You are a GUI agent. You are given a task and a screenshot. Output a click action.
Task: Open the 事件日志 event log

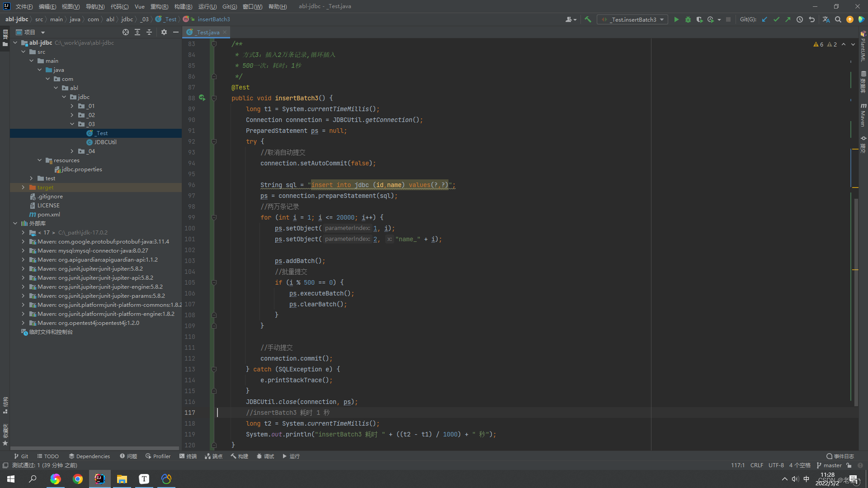click(840, 456)
